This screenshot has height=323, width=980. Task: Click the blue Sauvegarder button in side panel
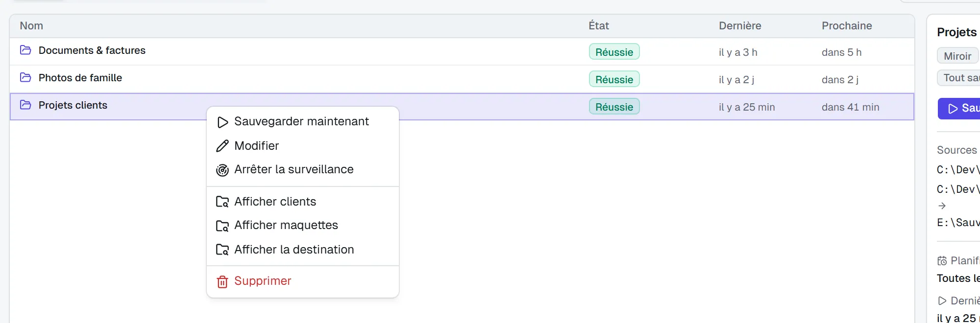point(959,108)
